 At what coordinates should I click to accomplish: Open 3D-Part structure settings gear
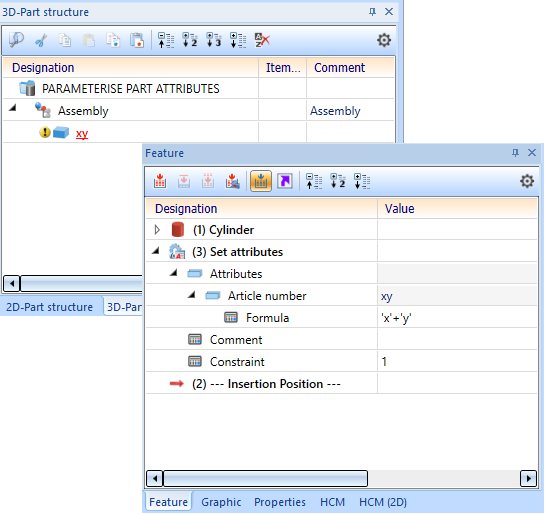pyautogui.click(x=384, y=40)
